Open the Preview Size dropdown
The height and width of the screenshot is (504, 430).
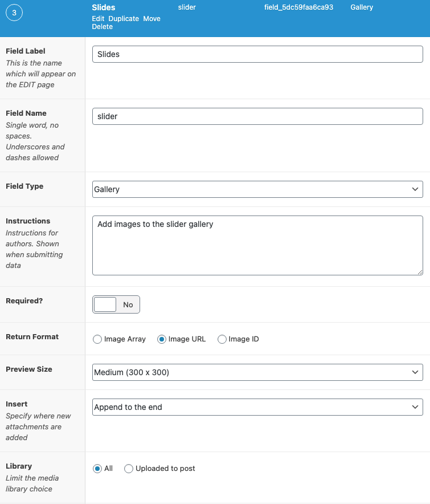257,372
